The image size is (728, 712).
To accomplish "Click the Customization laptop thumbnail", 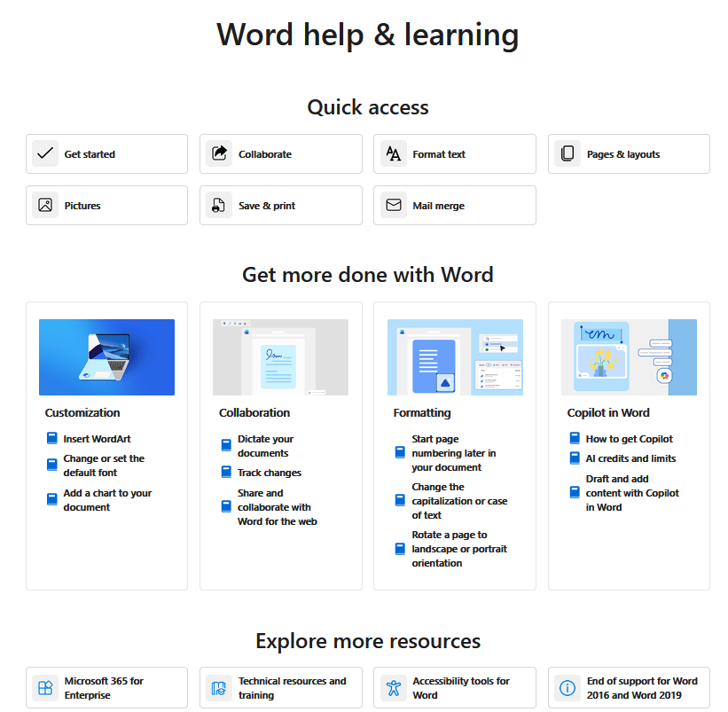I will pos(106,357).
